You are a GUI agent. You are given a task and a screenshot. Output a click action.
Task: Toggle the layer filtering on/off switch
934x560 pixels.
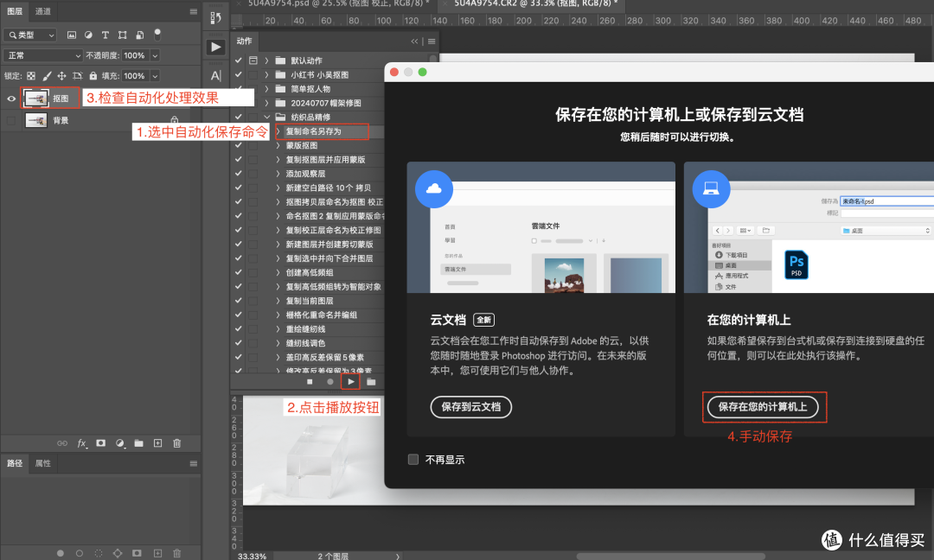click(x=157, y=35)
